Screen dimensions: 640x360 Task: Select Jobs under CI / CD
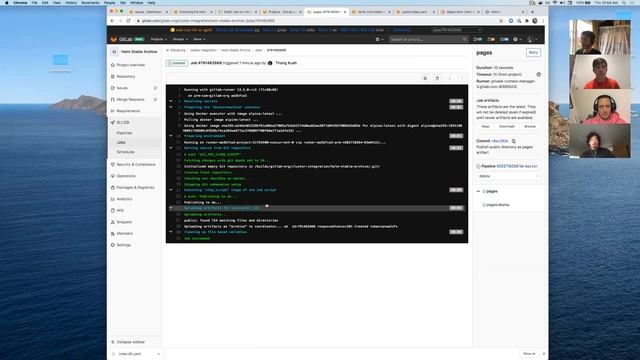[121, 142]
